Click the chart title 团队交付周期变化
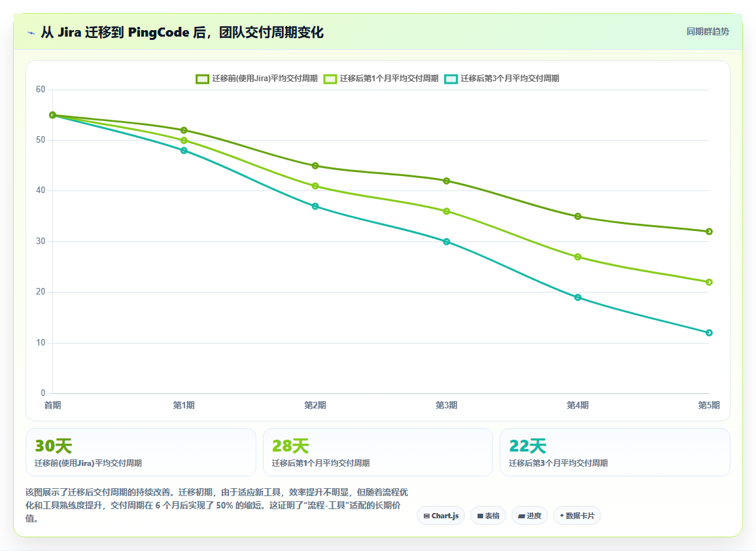Image resolution: width=756 pixels, height=551 pixels. (x=271, y=32)
